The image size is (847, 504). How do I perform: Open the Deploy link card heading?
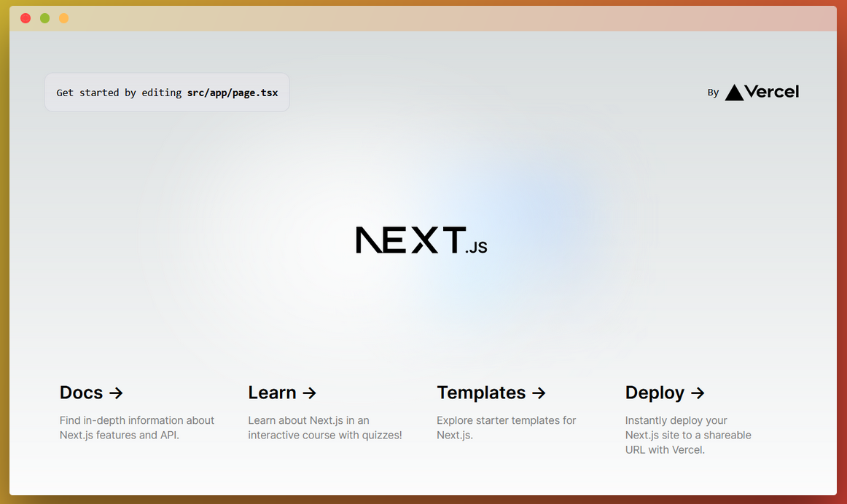click(x=665, y=393)
